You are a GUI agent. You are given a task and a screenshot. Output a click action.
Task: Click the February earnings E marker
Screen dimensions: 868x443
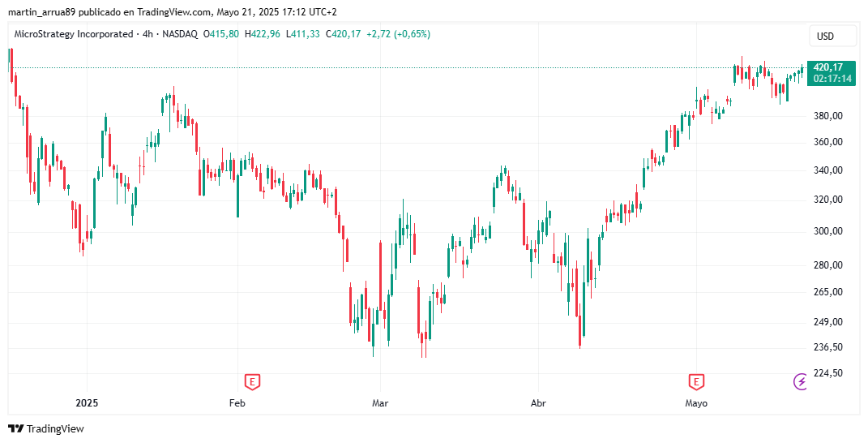[252, 381]
